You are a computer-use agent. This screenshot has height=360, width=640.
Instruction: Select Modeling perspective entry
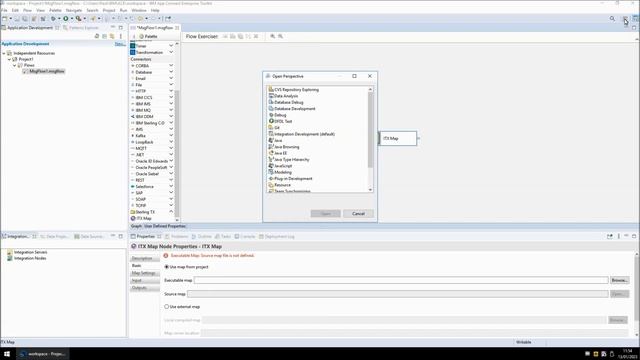point(282,172)
